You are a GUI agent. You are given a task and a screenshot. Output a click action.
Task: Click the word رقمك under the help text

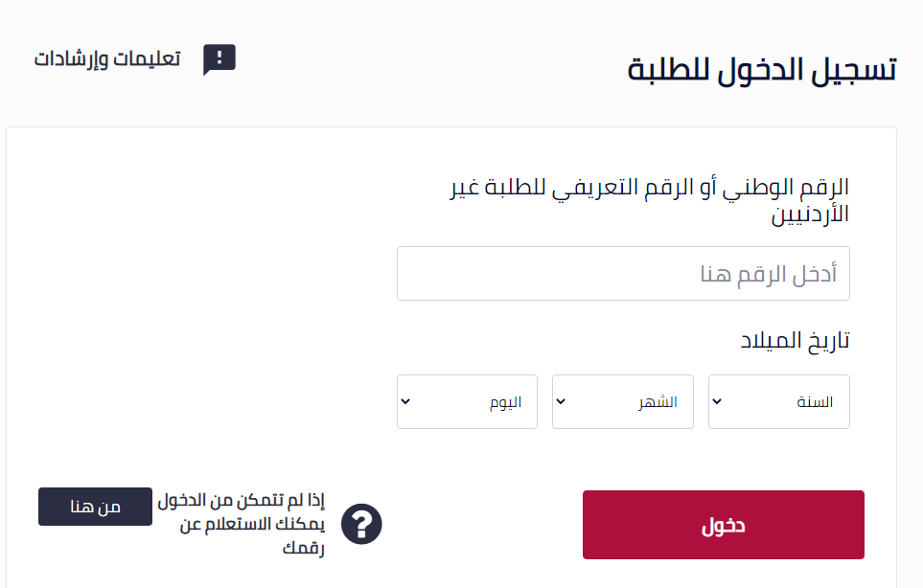304,548
